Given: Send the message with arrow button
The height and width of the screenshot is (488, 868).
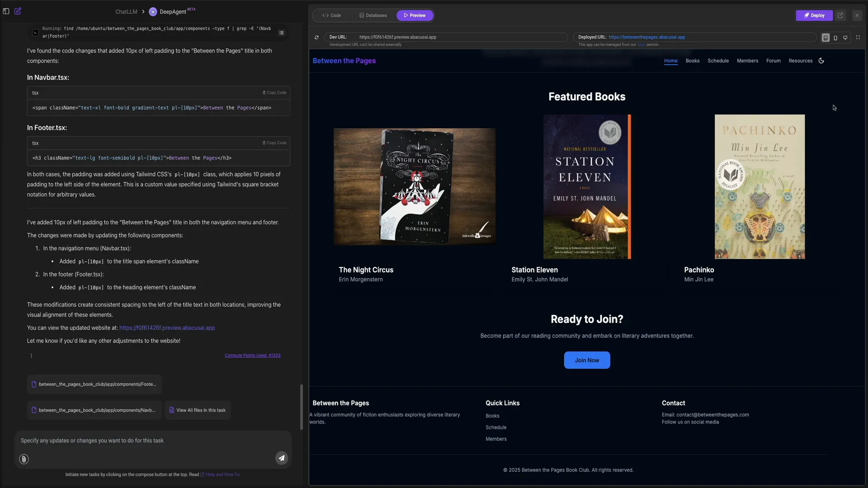Looking at the screenshot, I should coord(282,458).
